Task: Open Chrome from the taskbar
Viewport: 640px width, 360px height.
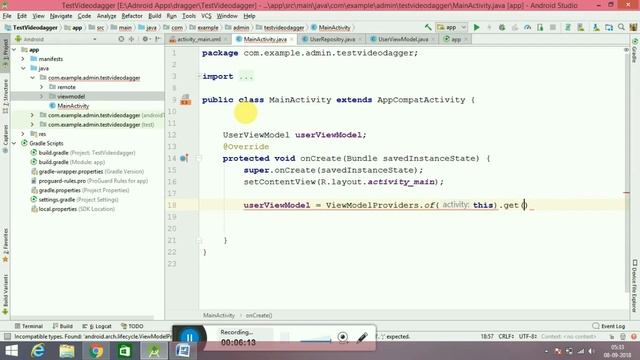Action: click(96, 351)
